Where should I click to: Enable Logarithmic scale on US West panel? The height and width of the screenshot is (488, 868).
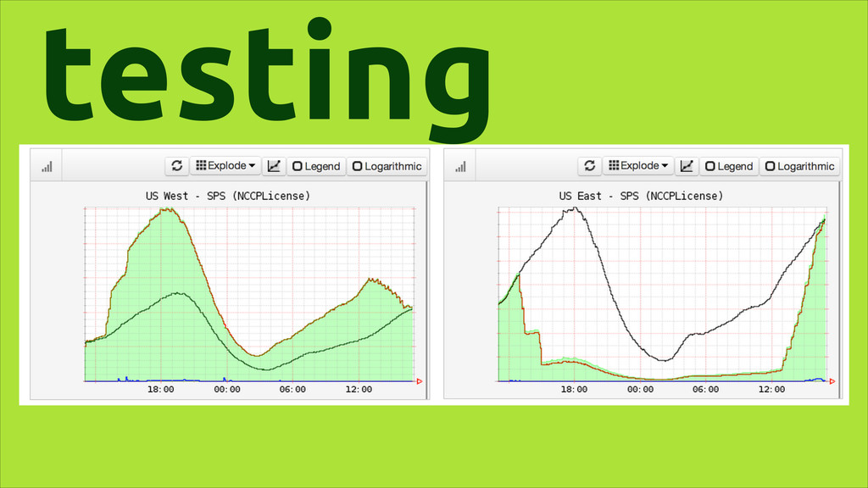point(387,166)
